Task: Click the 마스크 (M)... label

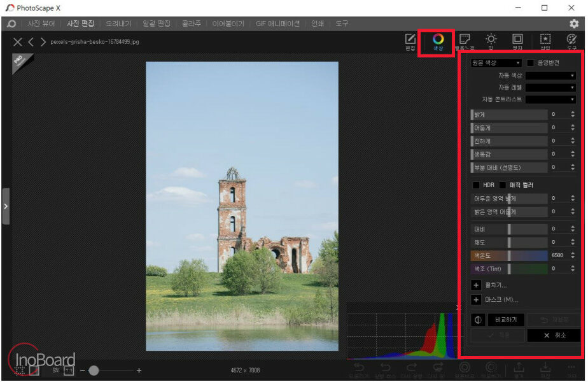Action: [x=501, y=299]
